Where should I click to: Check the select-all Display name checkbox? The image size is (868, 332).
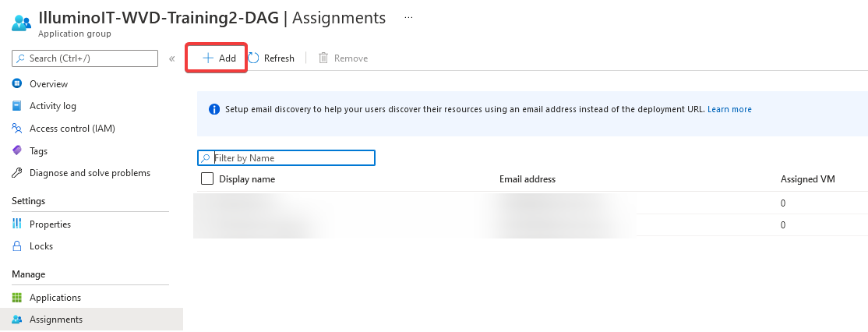pos(207,178)
